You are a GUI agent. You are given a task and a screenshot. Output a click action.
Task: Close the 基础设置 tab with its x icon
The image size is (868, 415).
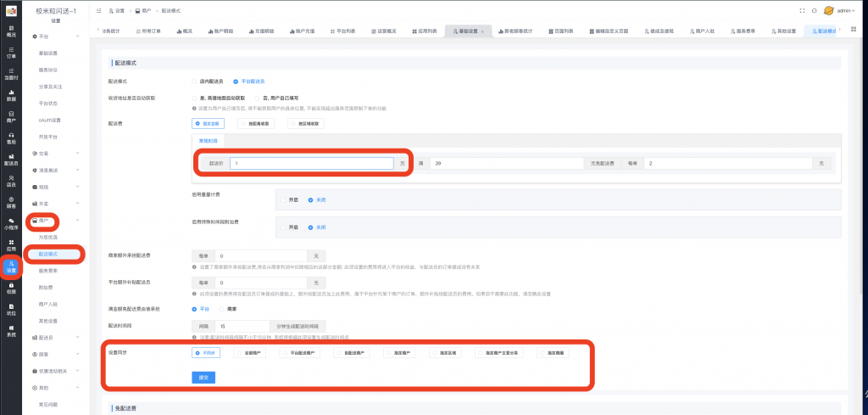(x=482, y=31)
